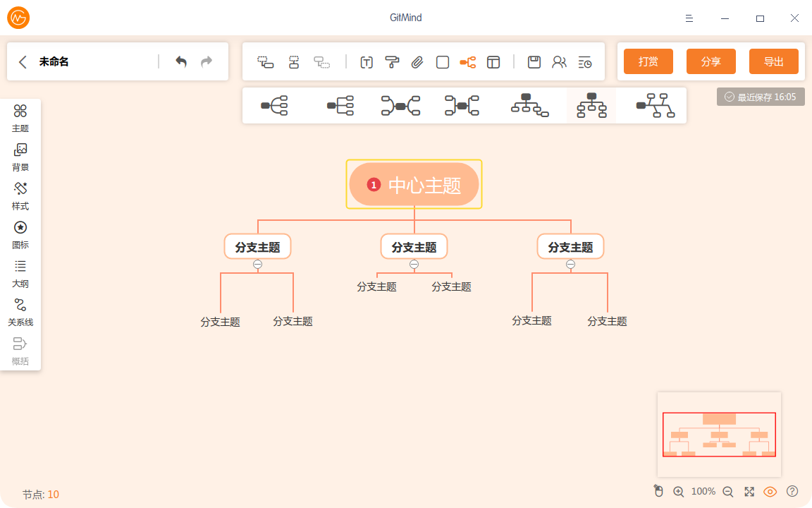This screenshot has width=812, height=508.
Task: Open the 主题 theme panel
Action: click(x=20, y=118)
